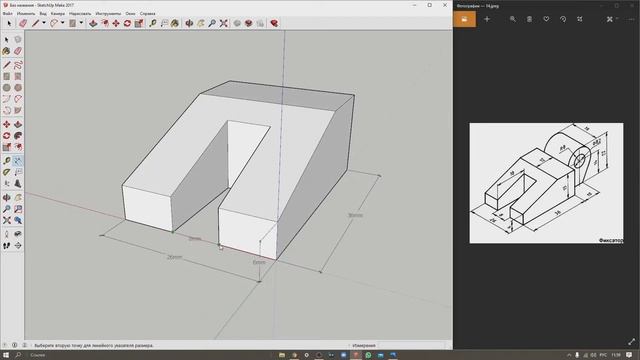Activate the Offset tool in the top toolbar

(x=105, y=23)
